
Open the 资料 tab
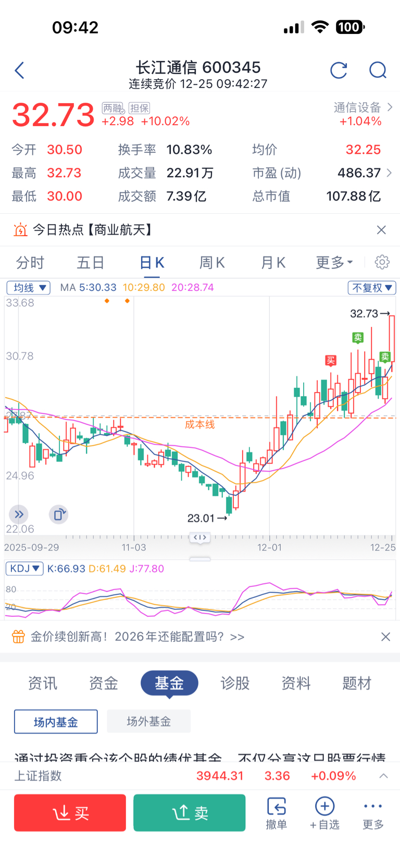[296, 683]
